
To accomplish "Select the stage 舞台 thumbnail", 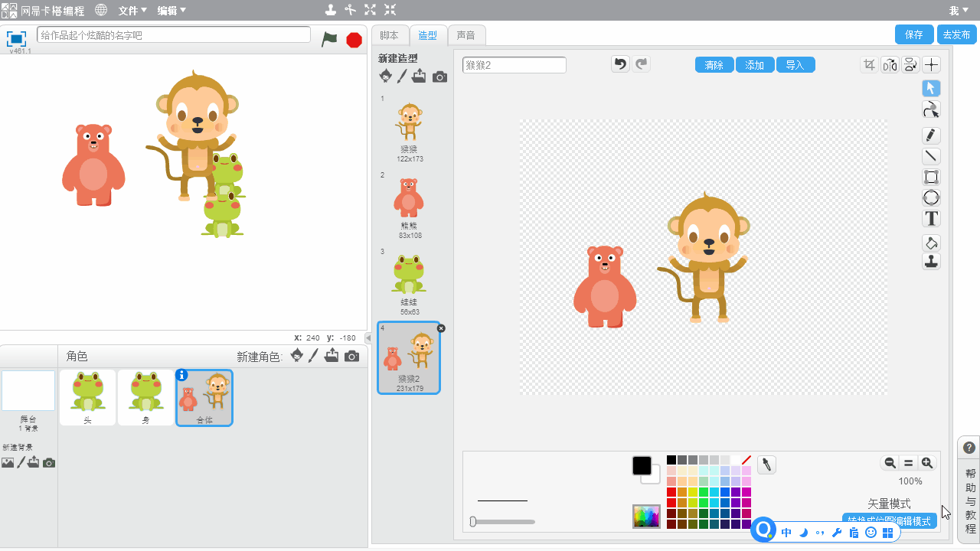I will click(x=28, y=391).
